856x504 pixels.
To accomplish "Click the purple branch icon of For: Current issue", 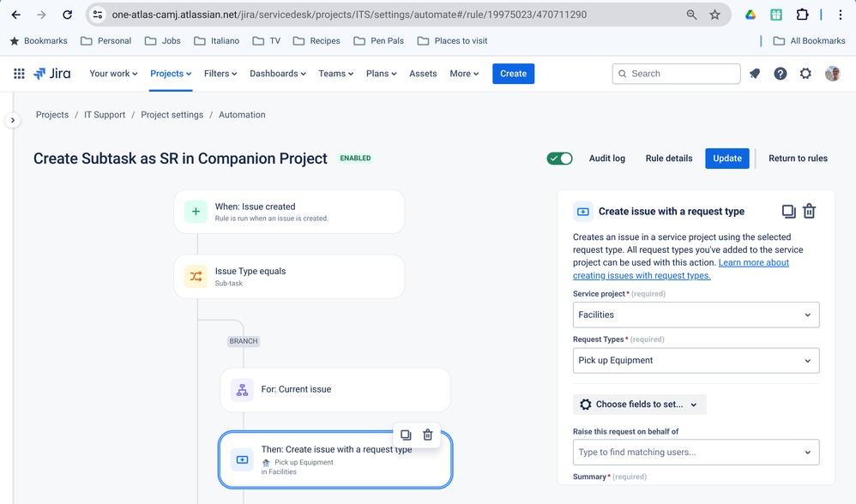I will [x=242, y=390].
